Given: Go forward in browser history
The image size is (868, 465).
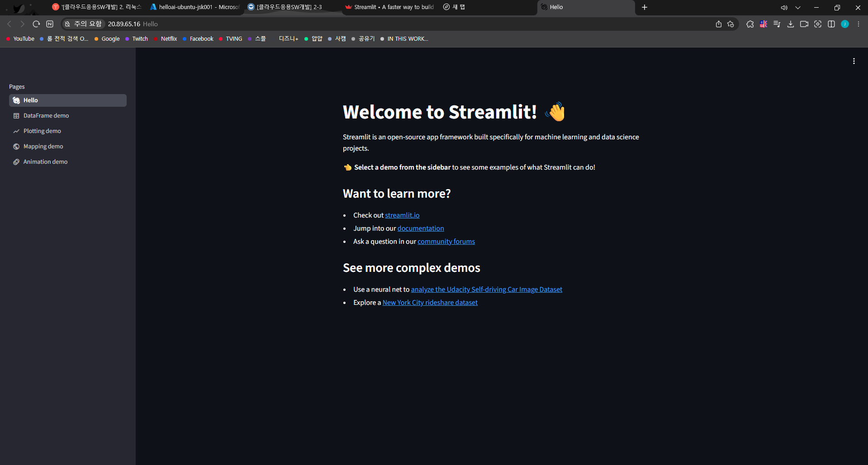Looking at the screenshot, I should (23, 24).
